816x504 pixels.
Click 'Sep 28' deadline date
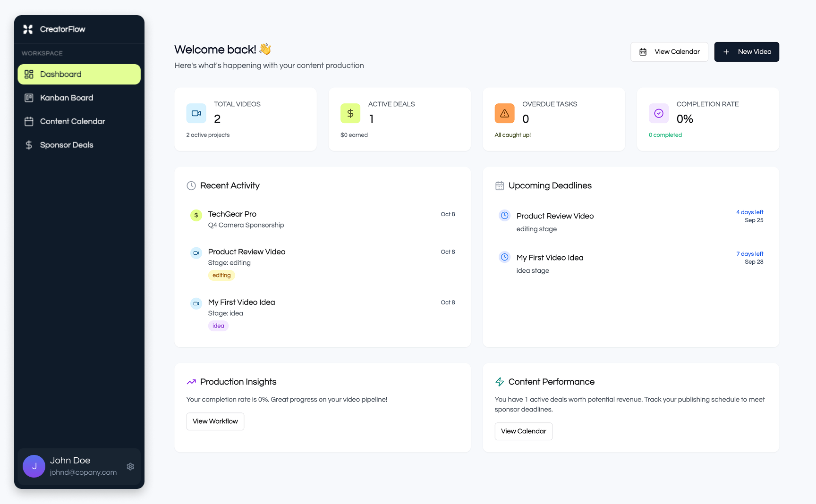click(x=754, y=262)
